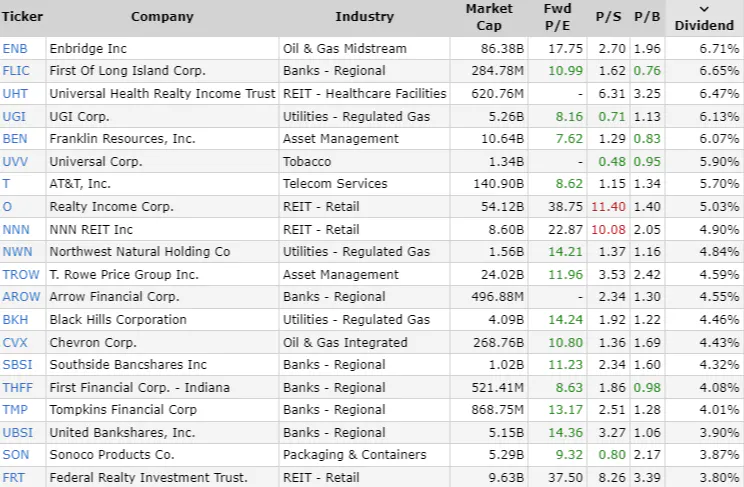Open the UVV ticker link
Viewport: 744px width, 487px height.
[15, 161]
